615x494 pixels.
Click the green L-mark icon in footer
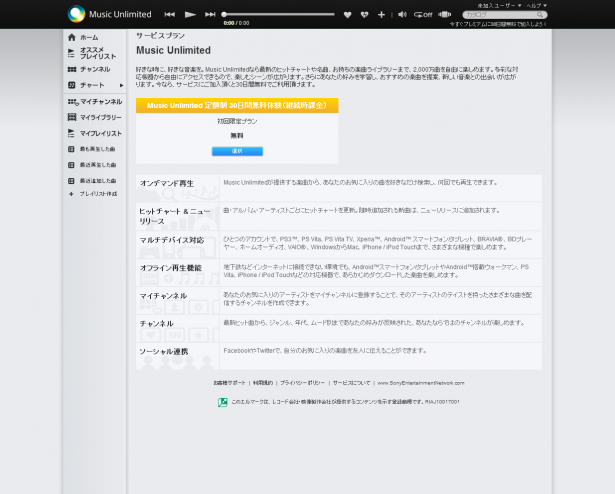[223, 402]
